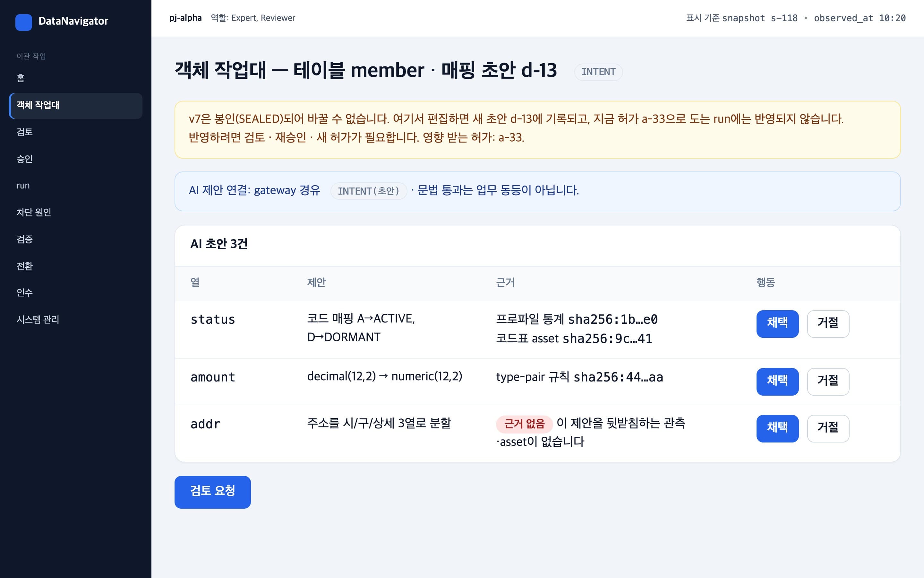Open the 검증 sidebar page
The image size is (924, 578).
coord(76,239)
